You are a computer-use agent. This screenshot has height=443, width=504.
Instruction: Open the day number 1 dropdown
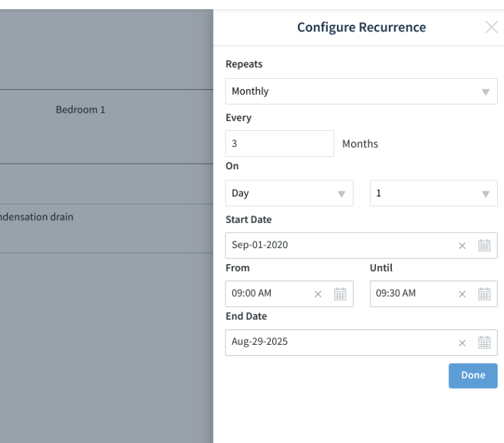pos(434,193)
